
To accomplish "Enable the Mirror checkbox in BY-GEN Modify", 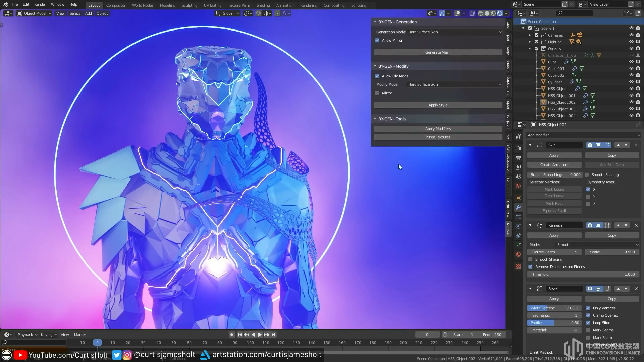I will click(x=377, y=93).
